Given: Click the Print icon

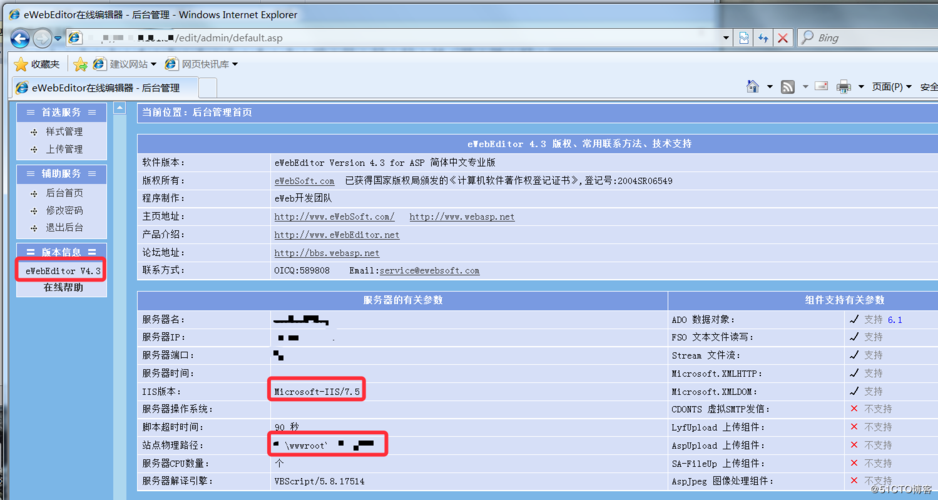Looking at the screenshot, I should pos(843,87).
